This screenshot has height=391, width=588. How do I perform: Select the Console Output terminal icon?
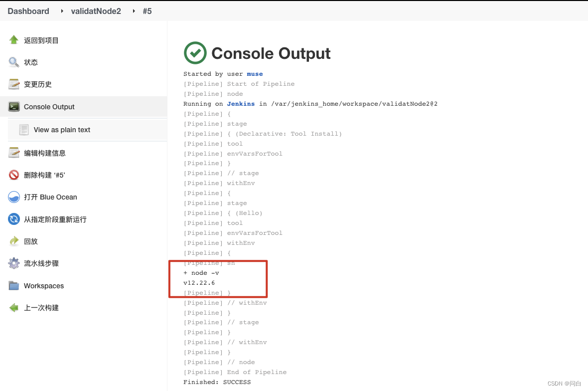[13, 106]
